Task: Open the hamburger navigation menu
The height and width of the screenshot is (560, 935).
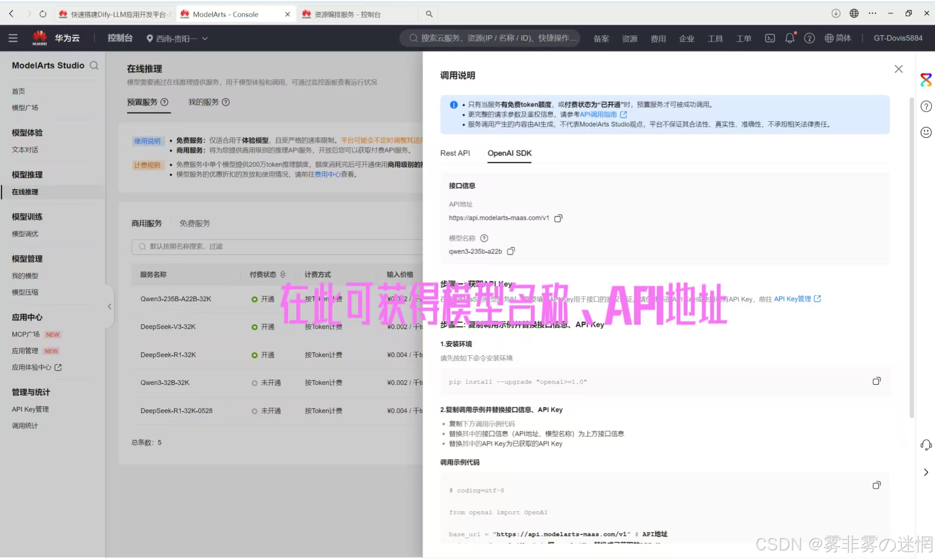Action: click(x=13, y=38)
